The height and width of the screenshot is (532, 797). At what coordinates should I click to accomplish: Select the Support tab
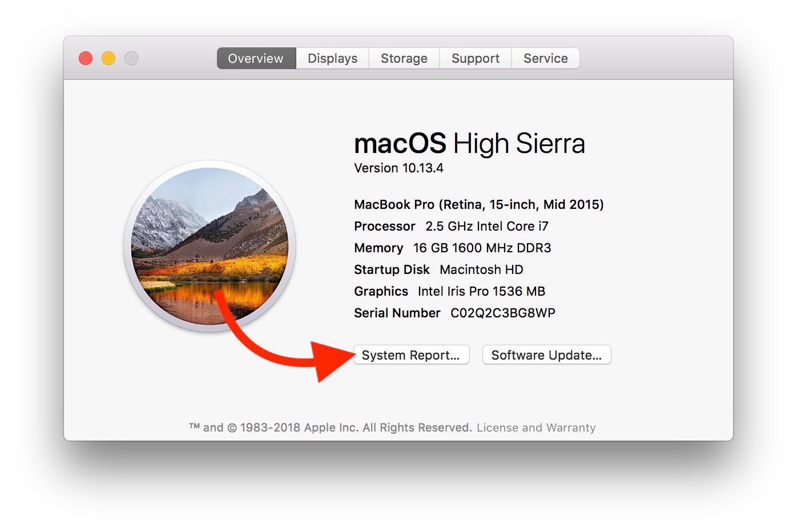click(475, 58)
